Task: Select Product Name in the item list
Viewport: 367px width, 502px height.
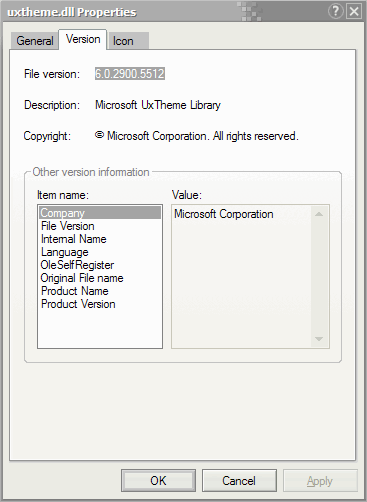Action: tap(100, 291)
